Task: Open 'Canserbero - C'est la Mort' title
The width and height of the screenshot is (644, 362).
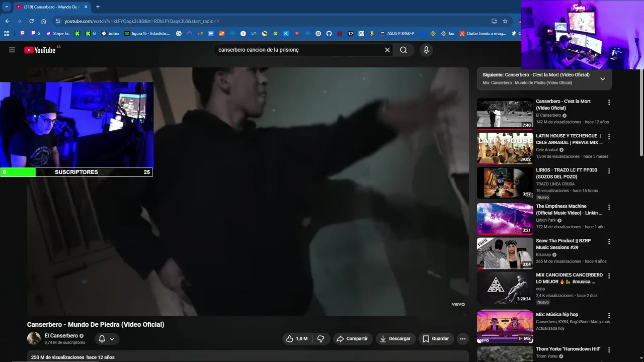Action: (563, 105)
